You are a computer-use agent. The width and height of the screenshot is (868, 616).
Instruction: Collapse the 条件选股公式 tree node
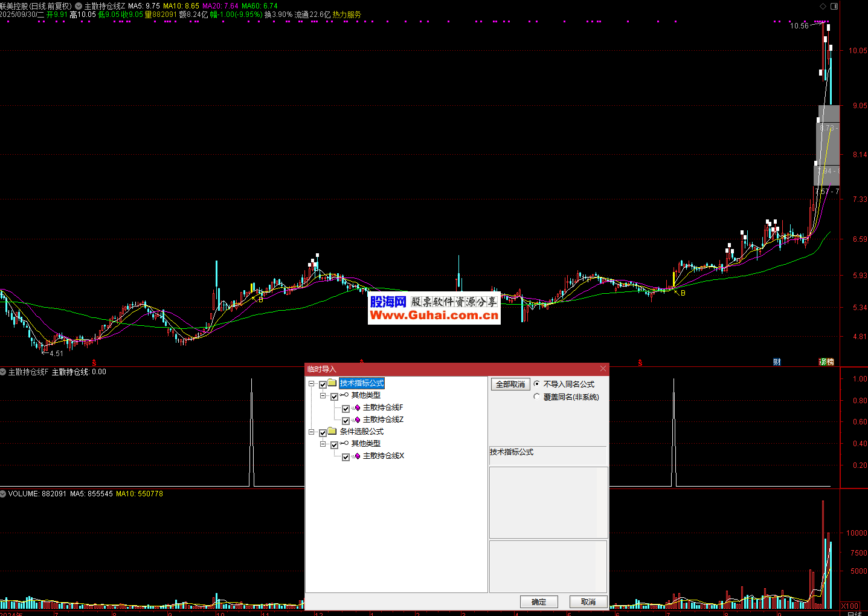click(312, 432)
